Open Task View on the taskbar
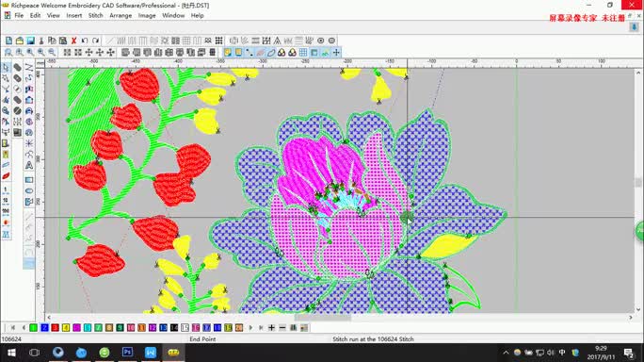 point(35,353)
